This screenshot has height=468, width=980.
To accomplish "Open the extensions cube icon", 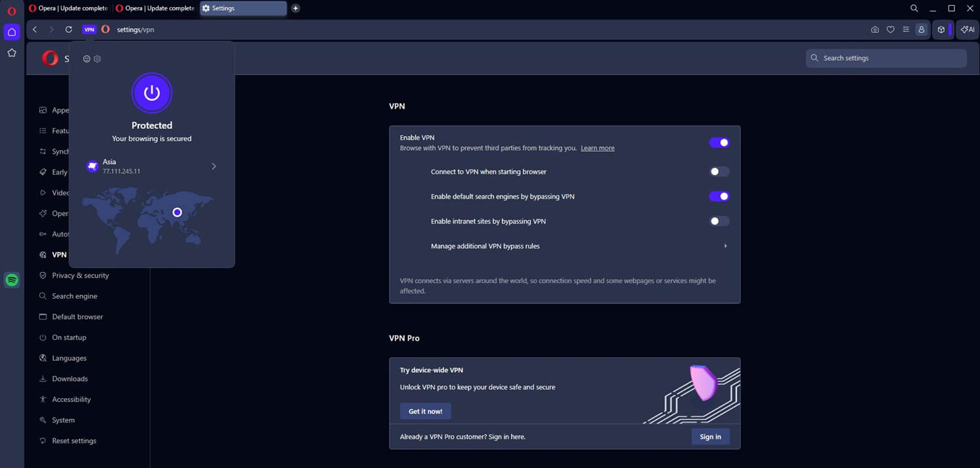I will (941, 29).
